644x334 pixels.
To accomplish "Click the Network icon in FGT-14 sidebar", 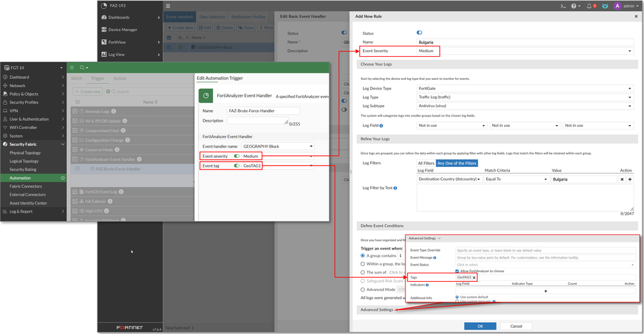I will 5,86.
